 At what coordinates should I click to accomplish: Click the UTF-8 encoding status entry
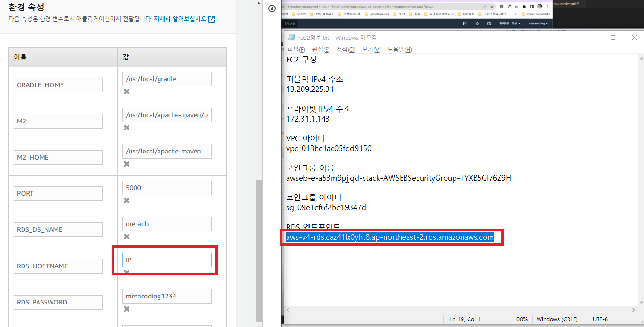(x=601, y=319)
